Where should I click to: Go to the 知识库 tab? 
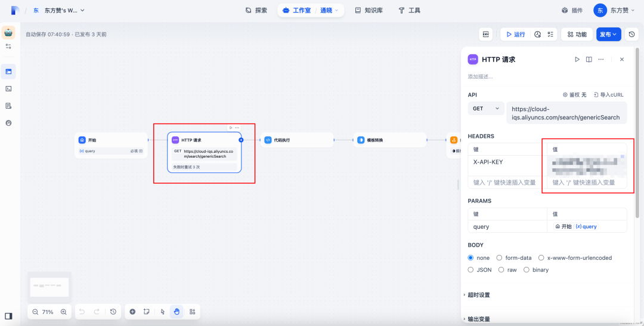(x=369, y=10)
